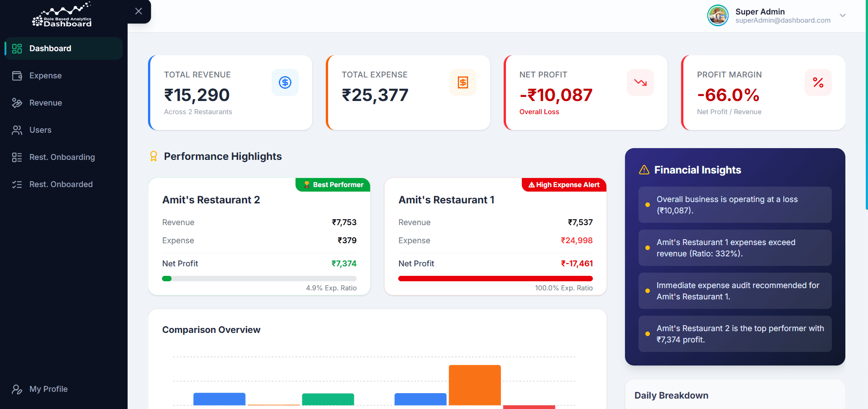The width and height of the screenshot is (868, 409).
Task: Click the -66.0% profit margin value
Action: 728,95
